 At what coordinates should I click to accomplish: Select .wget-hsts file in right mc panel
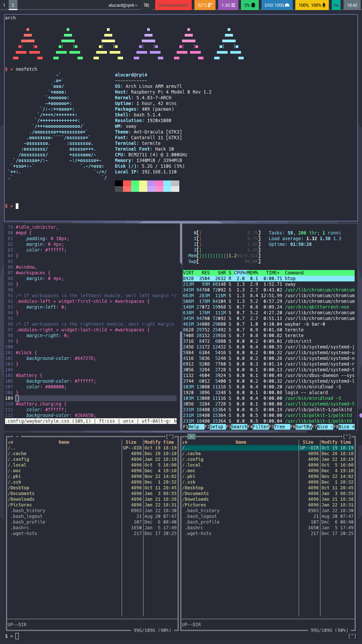tap(267, 533)
